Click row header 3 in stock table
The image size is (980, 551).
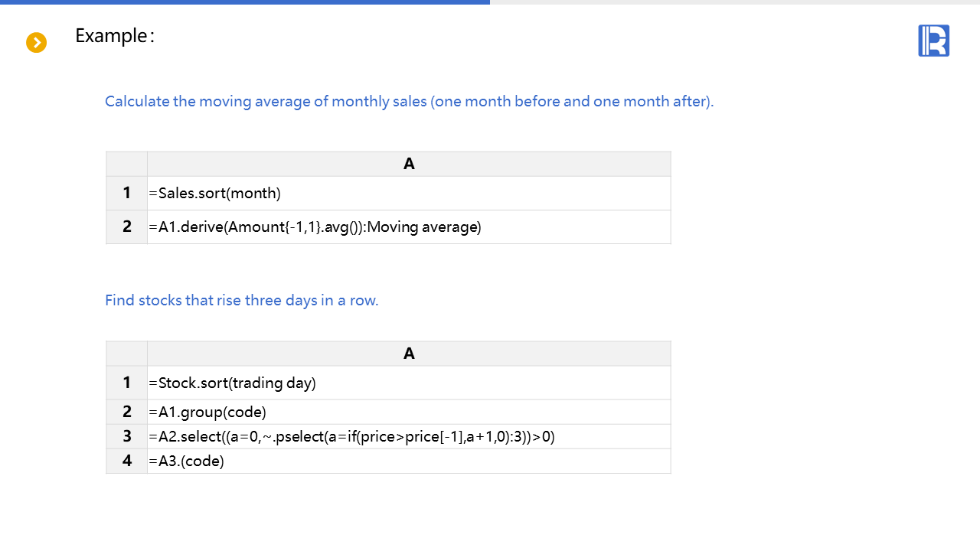(126, 437)
